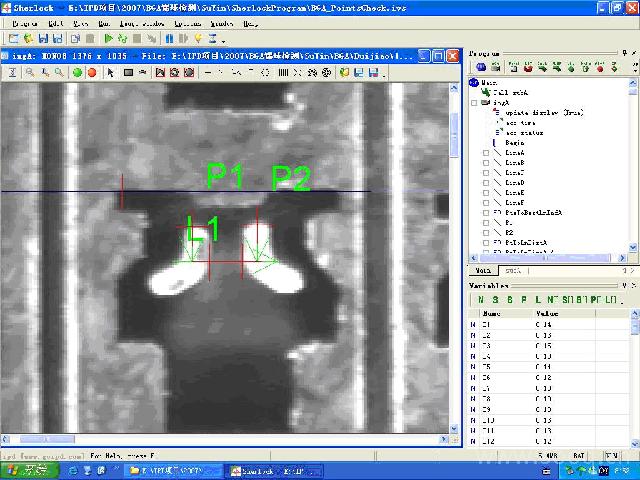640x480 pixels.
Task: Switch to the Main tab below program tree
Action: (x=483, y=271)
